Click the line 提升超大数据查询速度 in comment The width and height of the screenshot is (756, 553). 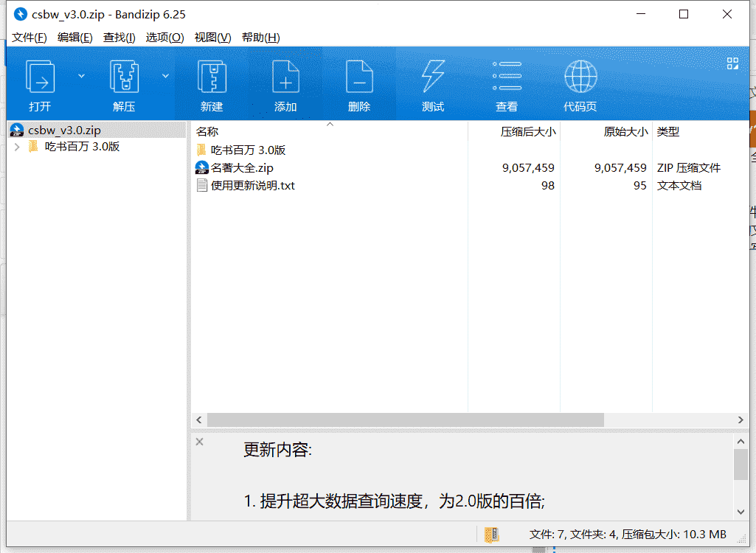pos(395,501)
